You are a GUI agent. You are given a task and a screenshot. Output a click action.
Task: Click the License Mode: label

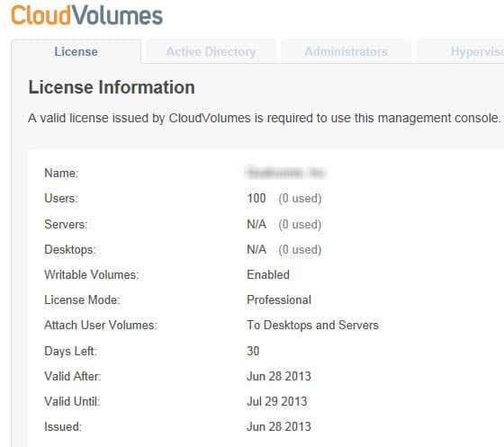pyautogui.click(x=82, y=299)
